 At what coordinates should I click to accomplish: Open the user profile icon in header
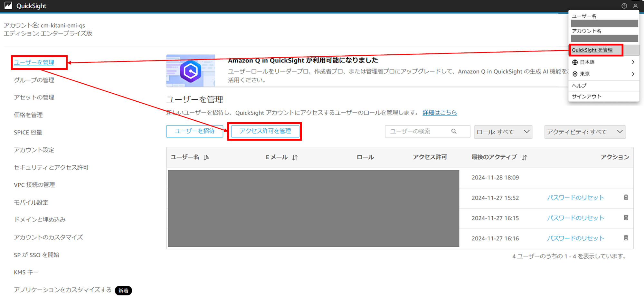[x=635, y=6]
